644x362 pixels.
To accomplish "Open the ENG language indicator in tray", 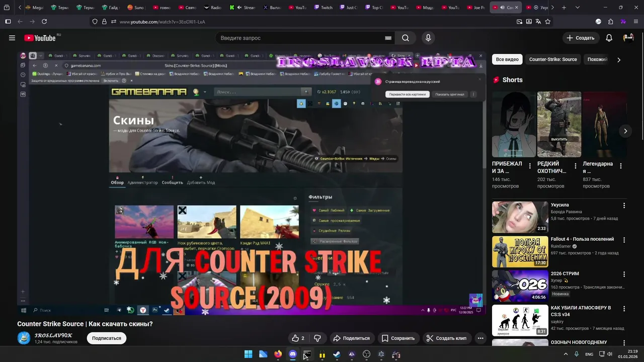I will click(x=589, y=354).
